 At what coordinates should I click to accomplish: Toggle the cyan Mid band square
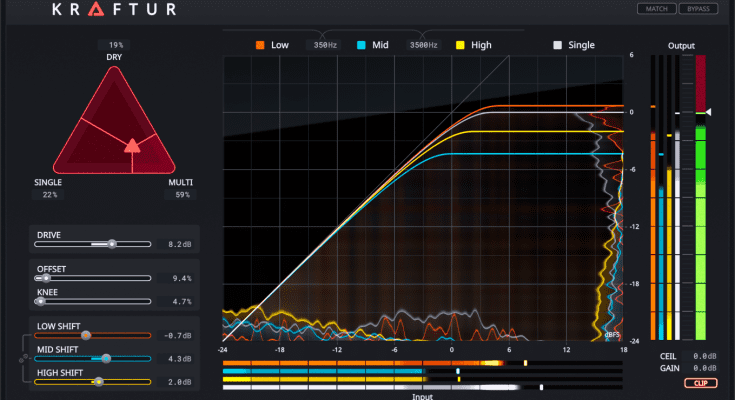click(362, 45)
